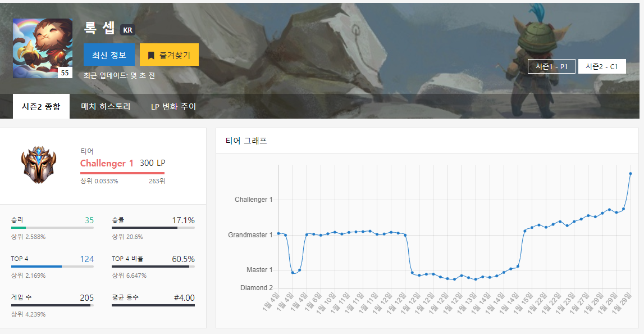
Task: Click the level 55 badge on avatar
Action: click(65, 73)
